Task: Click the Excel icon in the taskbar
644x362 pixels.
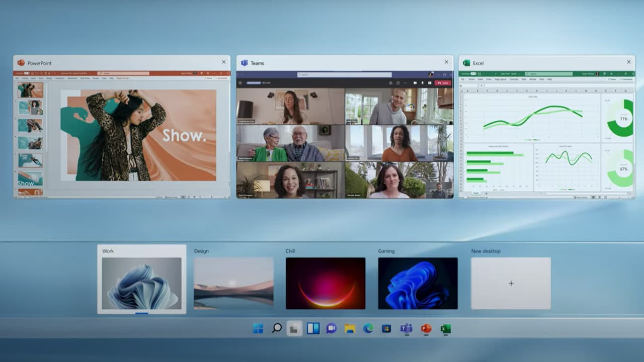Action: [445, 329]
